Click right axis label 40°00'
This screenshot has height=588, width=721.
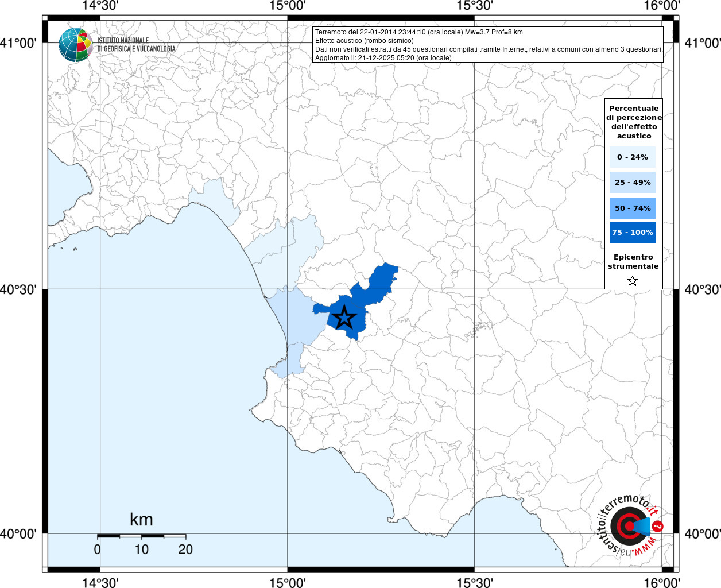click(x=702, y=534)
